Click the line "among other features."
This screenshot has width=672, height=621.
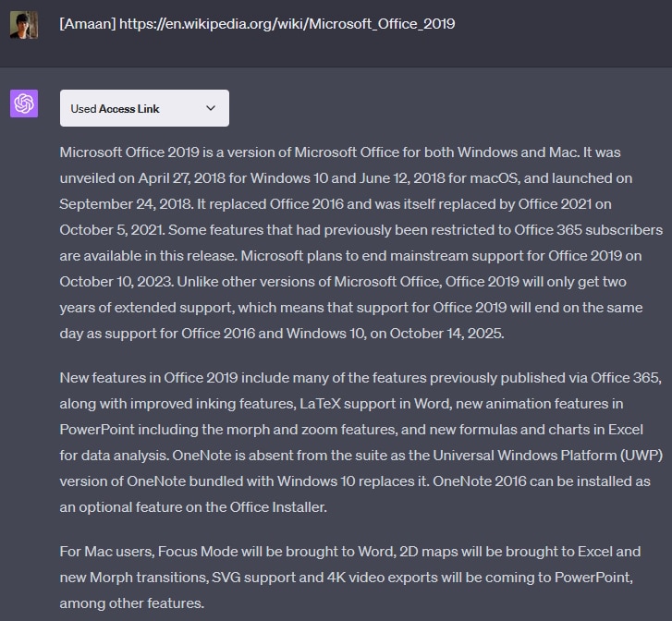click(x=131, y=603)
